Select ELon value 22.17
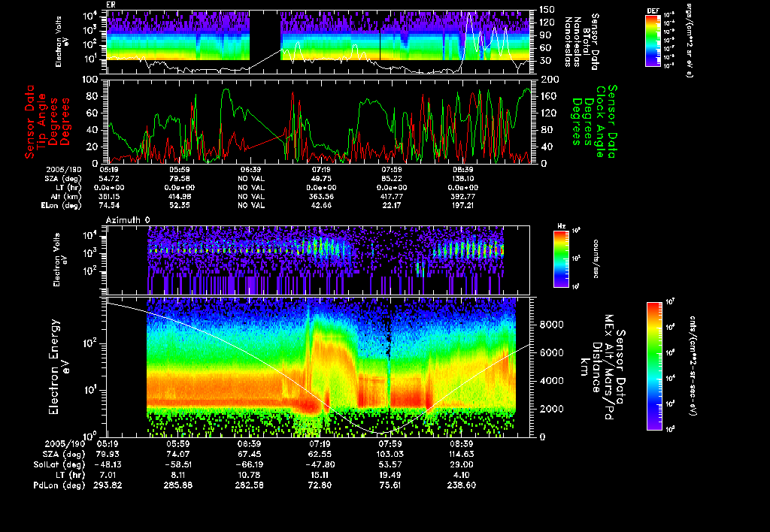 point(391,205)
